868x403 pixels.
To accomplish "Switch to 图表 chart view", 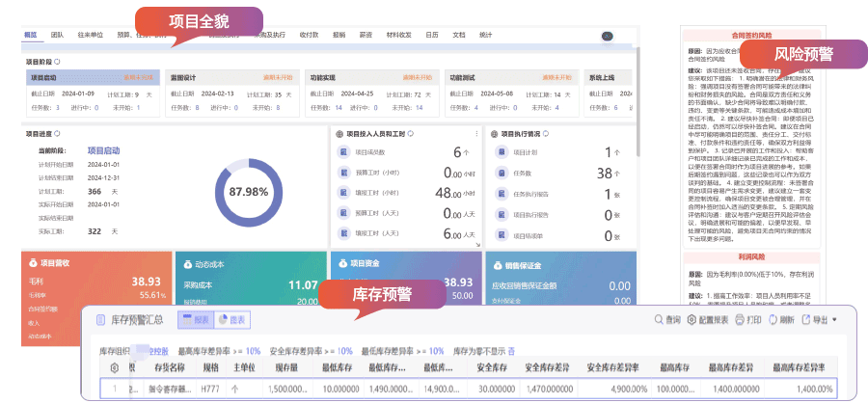I will (x=230, y=320).
